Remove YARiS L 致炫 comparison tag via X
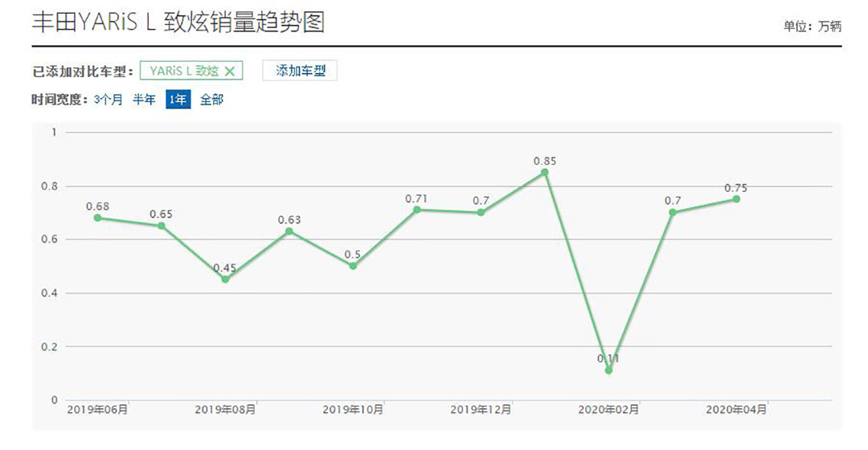Viewport: 868px width, 450px height. point(229,71)
